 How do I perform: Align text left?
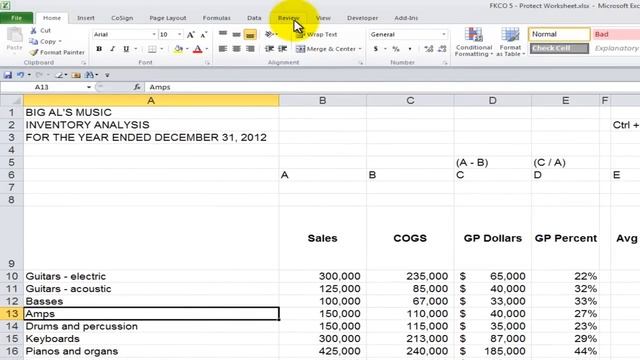(x=223, y=49)
